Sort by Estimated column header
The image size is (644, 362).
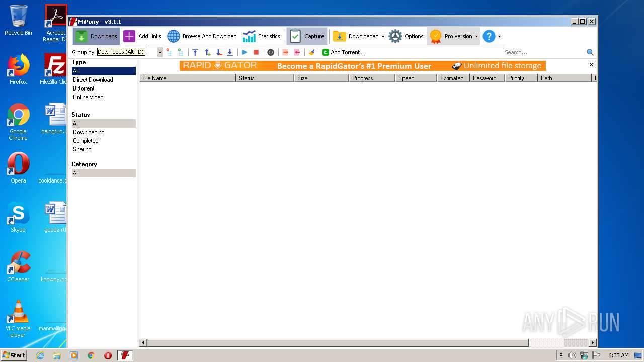(x=453, y=78)
